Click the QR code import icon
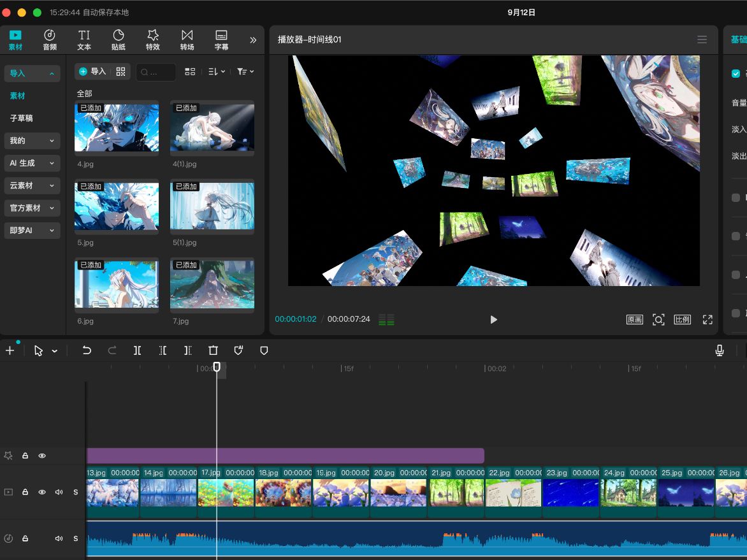This screenshot has height=560, width=747. point(120,71)
